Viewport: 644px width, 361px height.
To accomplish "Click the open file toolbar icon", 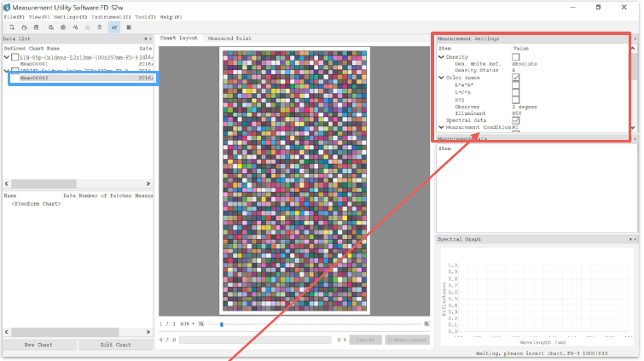I will click(24, 27).
